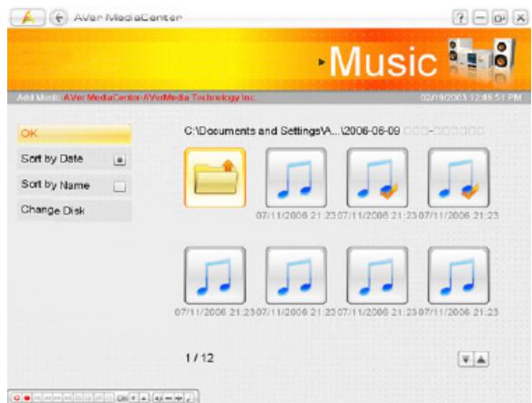Choose the Sort by Date option
The image size is (532, 403).
click(x=74, y=159)
